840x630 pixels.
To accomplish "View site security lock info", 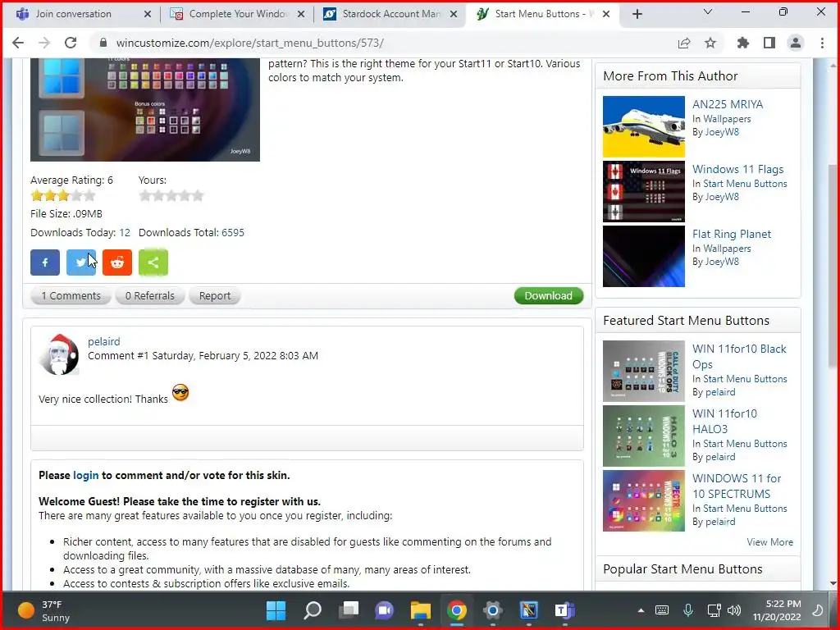I will coord(103,43).
